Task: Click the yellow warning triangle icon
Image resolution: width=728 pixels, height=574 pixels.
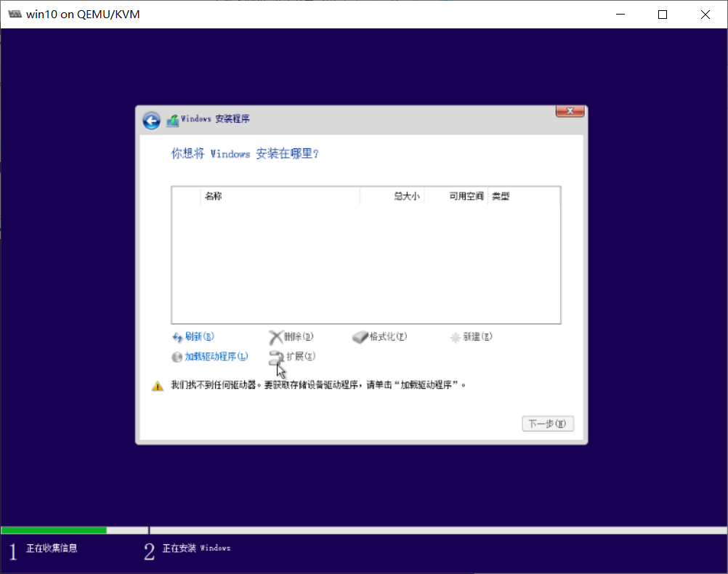Action: [x=158, y=386]
